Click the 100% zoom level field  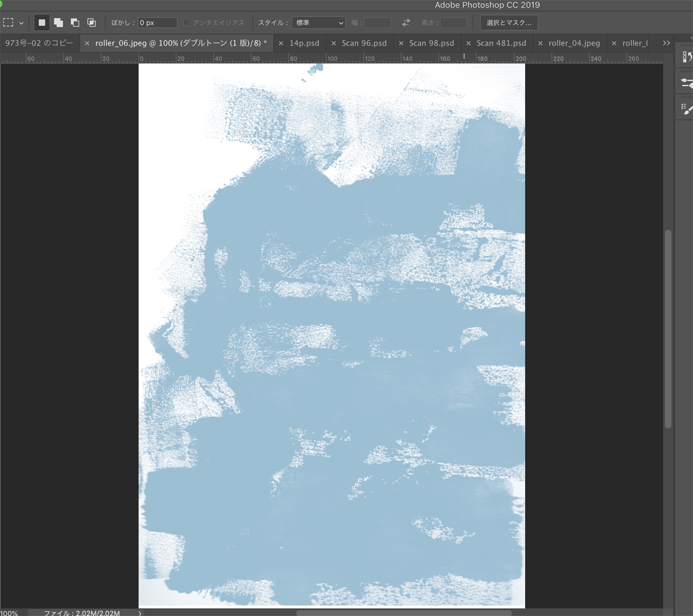tap(9, 613)
